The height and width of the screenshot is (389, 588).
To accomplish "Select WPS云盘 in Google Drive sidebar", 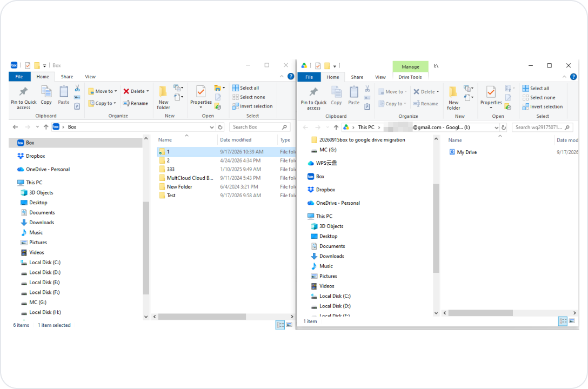I will click(322, 163).
